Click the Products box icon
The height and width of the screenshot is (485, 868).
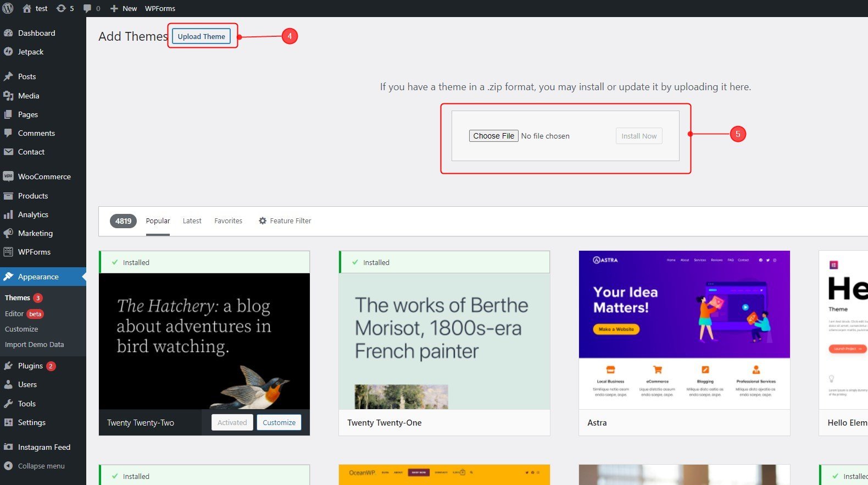pos(8,196)
